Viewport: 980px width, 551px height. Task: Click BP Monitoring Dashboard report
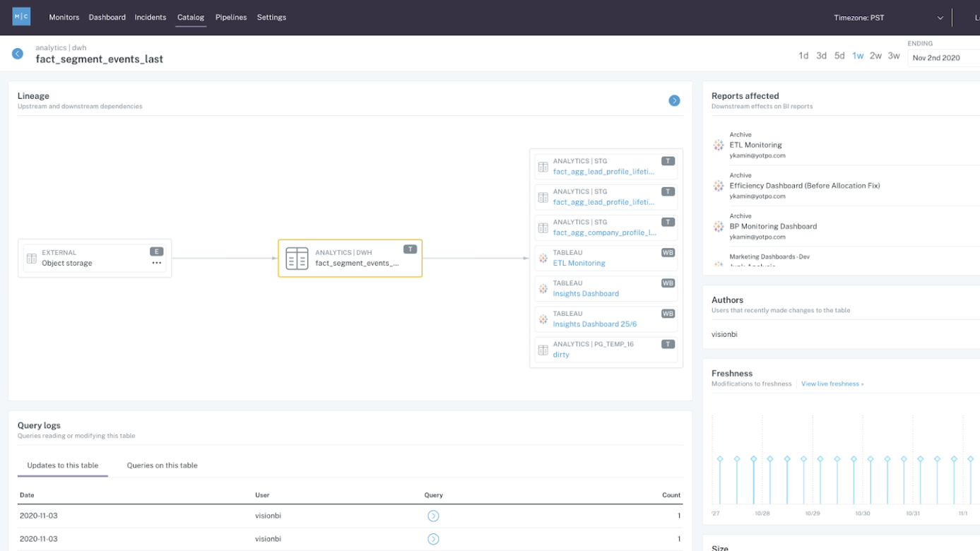coord(773,227)
